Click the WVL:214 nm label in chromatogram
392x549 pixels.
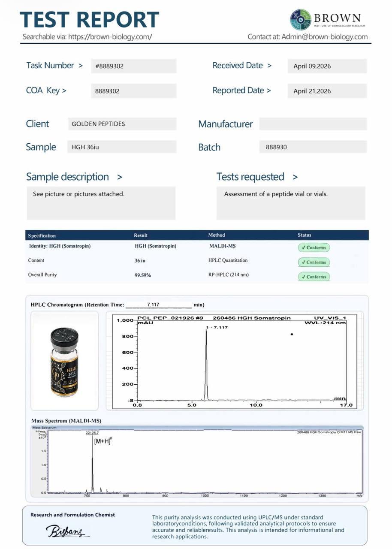click(x=325, y=323)
